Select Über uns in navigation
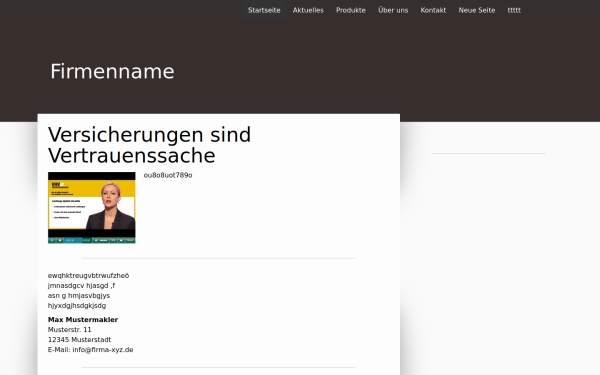The image size is (600, 375). pyautogui.click(x=393, y=10)
